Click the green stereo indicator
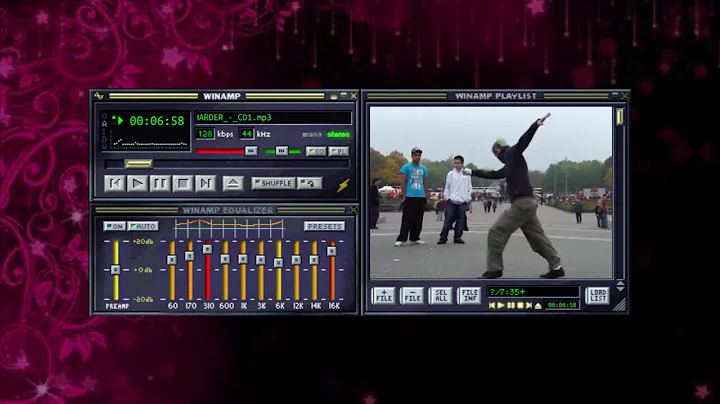 338,135
